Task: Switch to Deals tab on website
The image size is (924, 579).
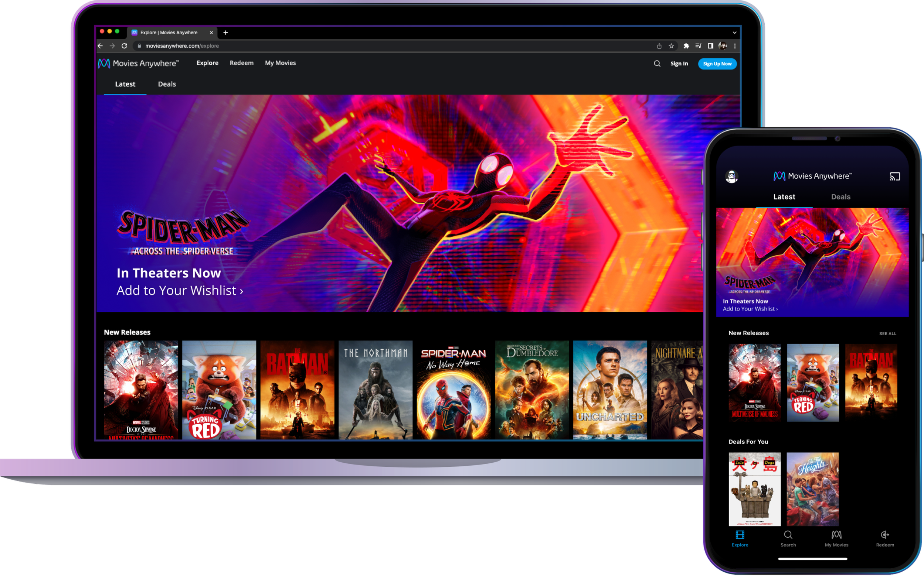Action: click(x=167, y=84)
